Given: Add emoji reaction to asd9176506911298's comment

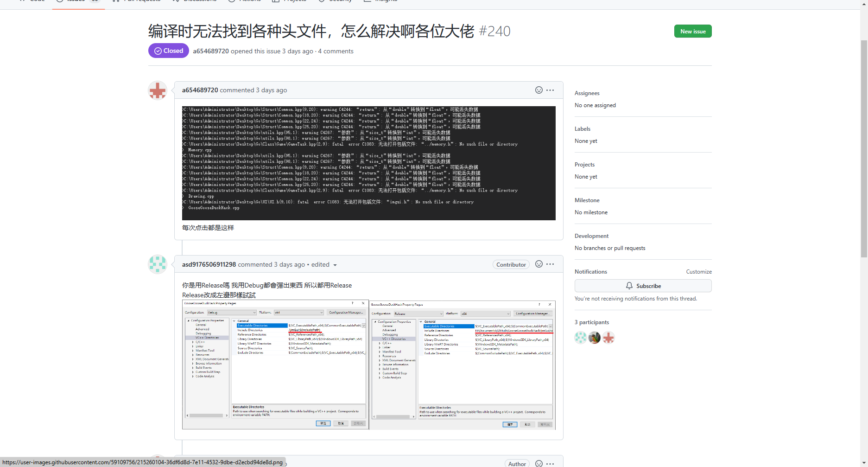Looking at the screenshot, I should pos(539,264).
